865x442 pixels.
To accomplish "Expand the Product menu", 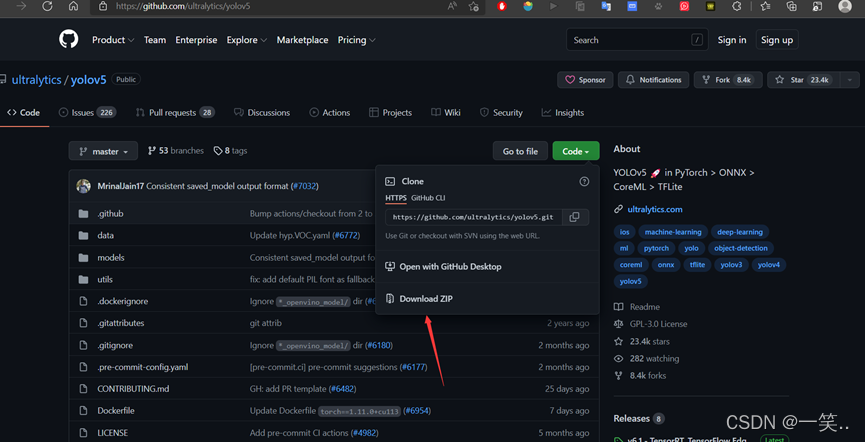I will pos(113,40).
